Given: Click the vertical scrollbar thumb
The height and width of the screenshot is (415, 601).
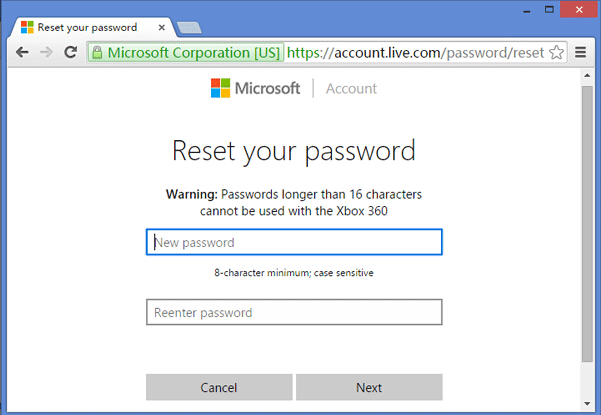Looking at the screenshot, I should tap(587, 220).
